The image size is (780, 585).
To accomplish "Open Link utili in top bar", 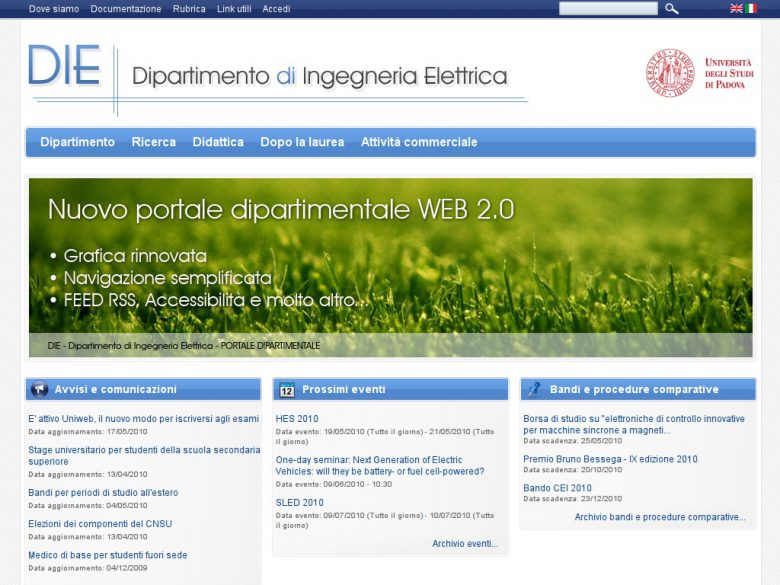I will tap(234, 9).
